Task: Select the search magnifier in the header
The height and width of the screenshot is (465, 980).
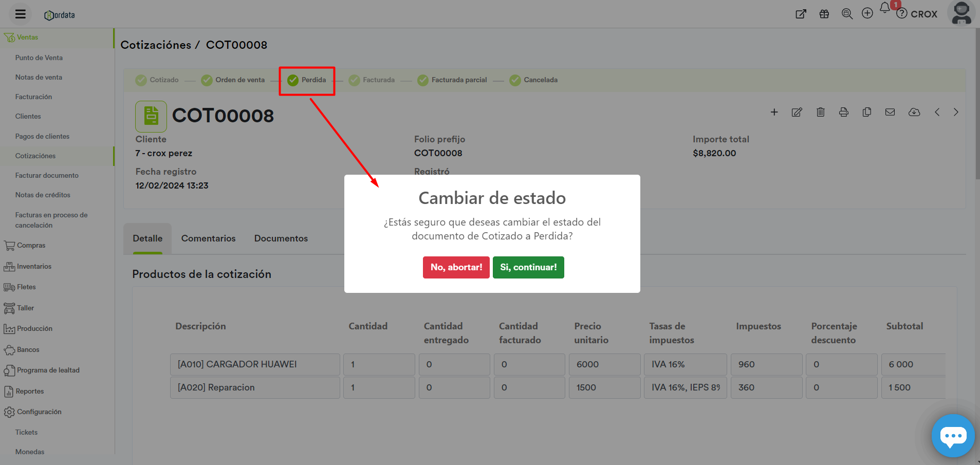Action: pos(846,14)
